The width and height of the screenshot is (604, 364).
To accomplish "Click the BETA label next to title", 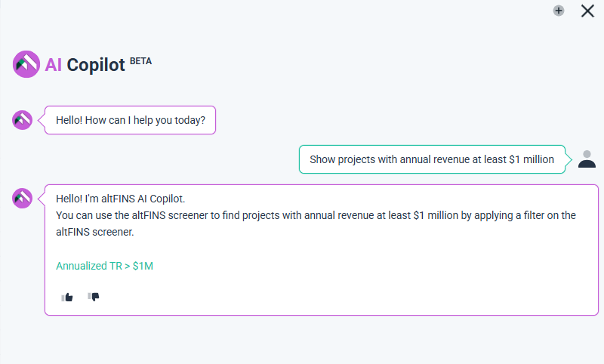I will (140, 61).
